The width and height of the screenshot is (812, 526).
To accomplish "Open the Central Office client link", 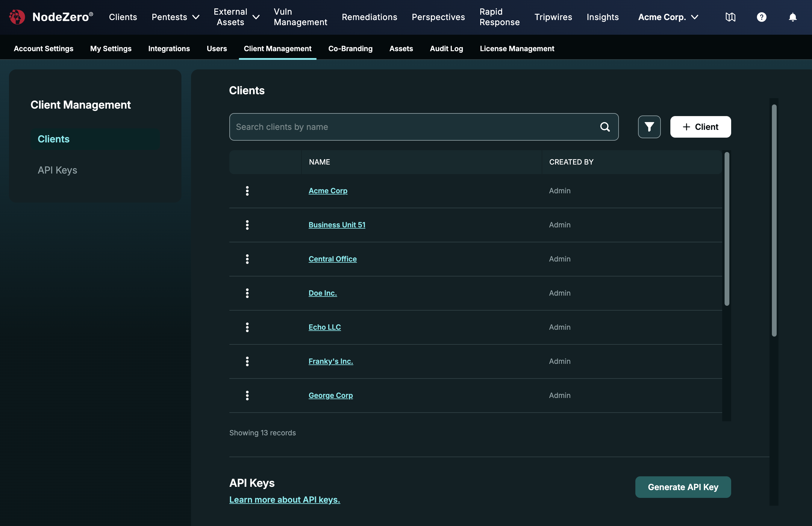I will pyautogui.click(x=332, y=259).
